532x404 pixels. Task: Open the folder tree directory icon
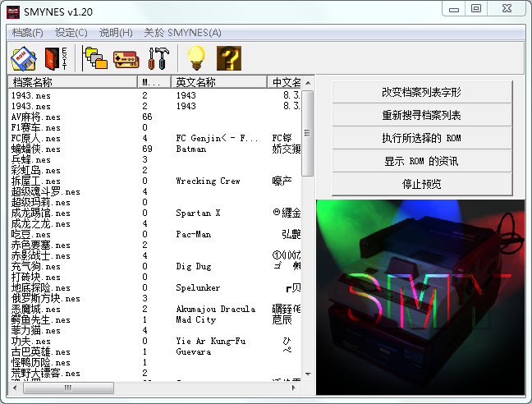click(96, 57)
